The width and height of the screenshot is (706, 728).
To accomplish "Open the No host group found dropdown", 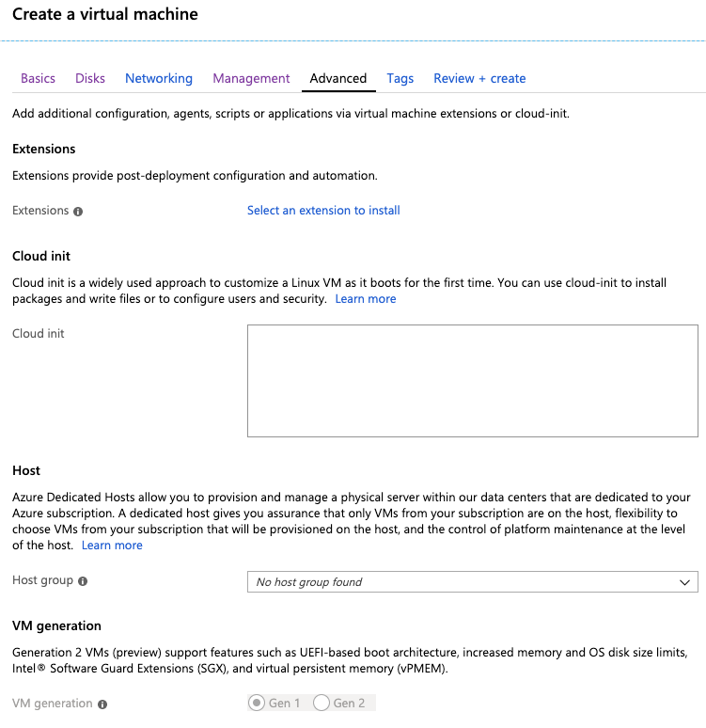I will 473,582.
